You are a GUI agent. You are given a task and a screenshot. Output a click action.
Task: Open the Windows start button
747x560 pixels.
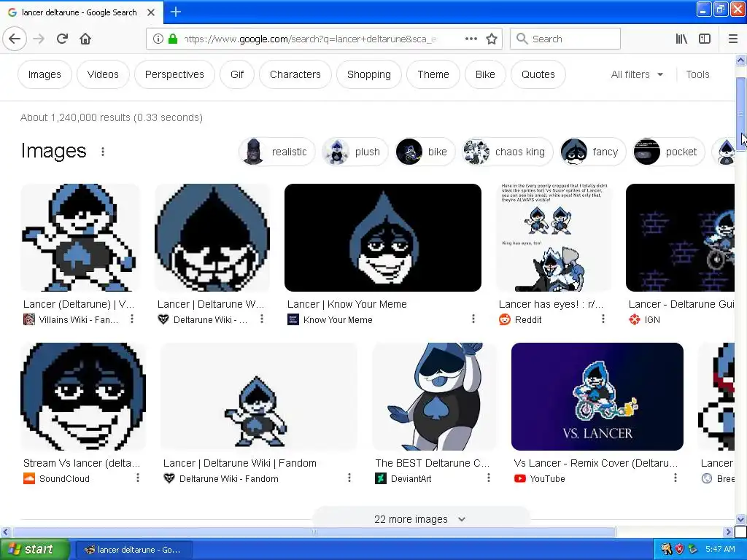click(34, 550)
